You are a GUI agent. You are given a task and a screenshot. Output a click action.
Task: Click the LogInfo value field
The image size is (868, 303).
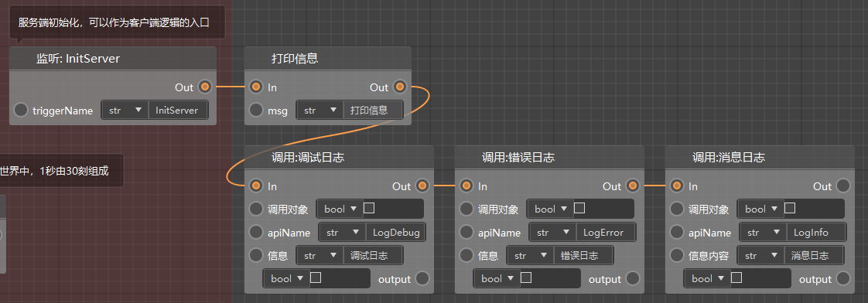click(816, 232)
